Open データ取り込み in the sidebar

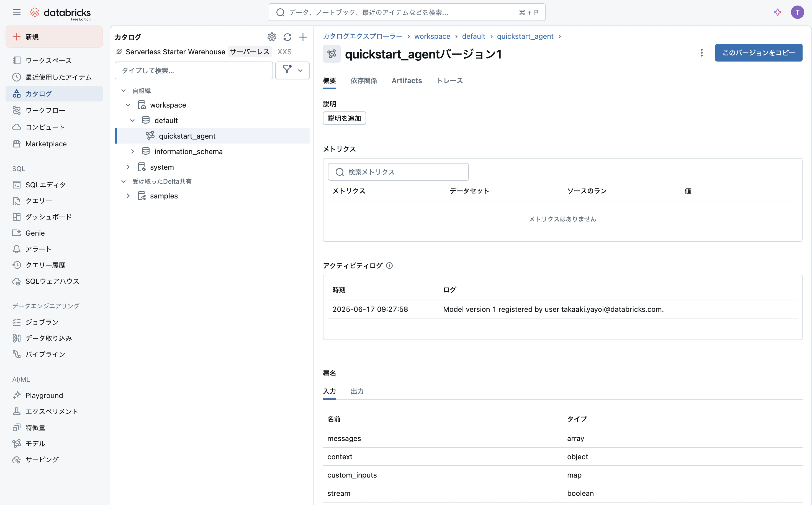[54, 338]
